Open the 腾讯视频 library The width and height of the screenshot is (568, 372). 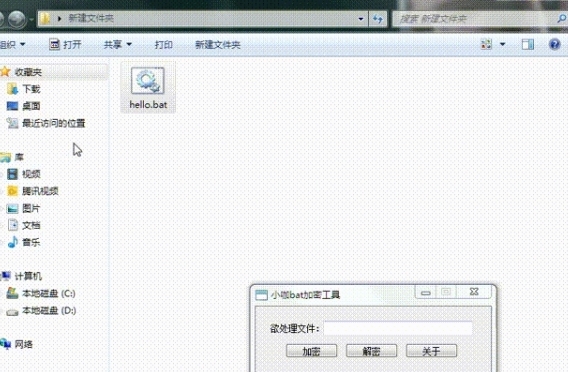(33, 191)
